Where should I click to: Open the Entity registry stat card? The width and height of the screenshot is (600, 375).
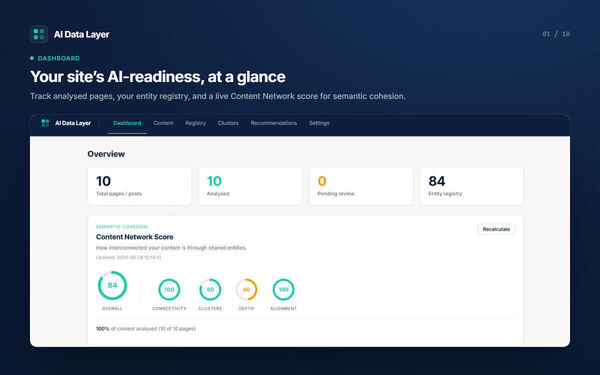tap(472, 186)
